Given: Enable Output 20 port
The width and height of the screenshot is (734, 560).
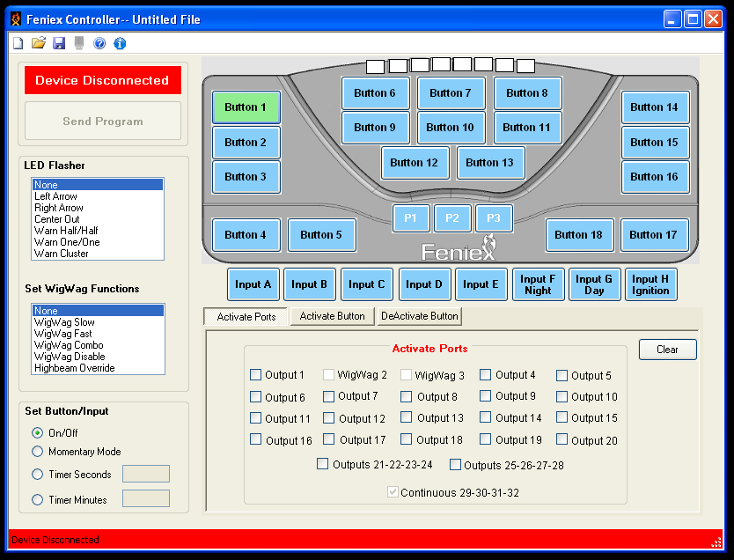Looking at the screenshot, I should pyautogui.click(x=562, y=439).
